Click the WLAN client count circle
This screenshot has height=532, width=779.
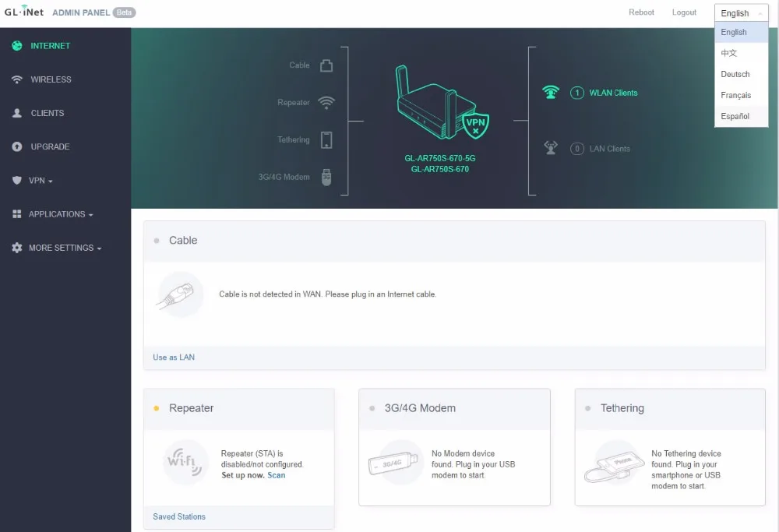576,93
